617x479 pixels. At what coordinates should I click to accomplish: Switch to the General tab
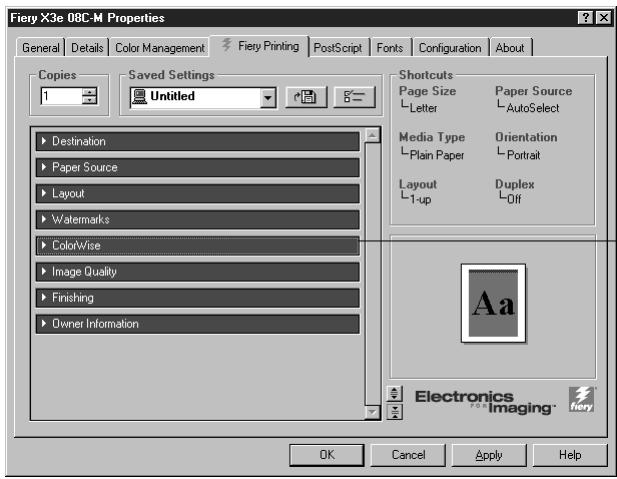(x=41, y=48)
